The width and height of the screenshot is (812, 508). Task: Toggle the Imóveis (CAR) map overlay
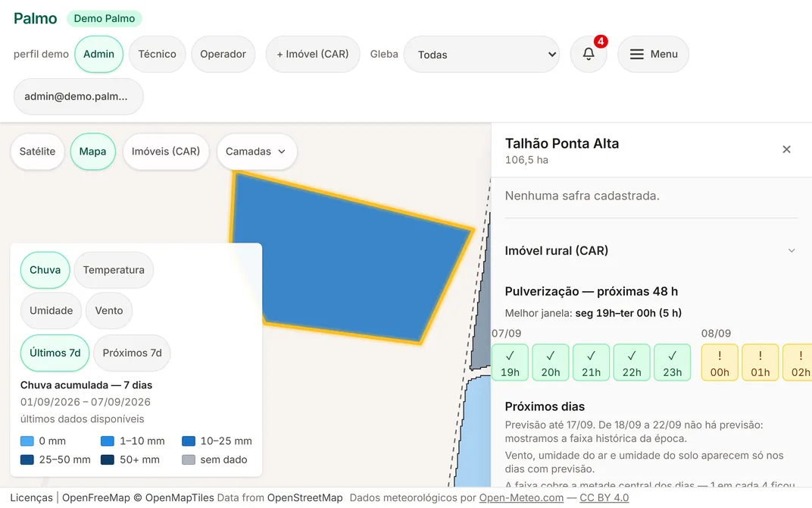(x=166, y=152)
